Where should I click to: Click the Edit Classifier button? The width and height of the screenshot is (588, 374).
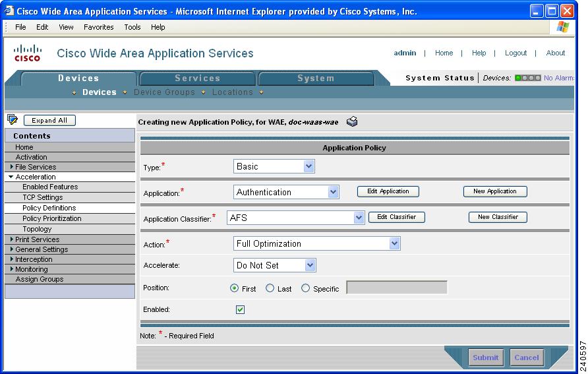click(397, 217)
